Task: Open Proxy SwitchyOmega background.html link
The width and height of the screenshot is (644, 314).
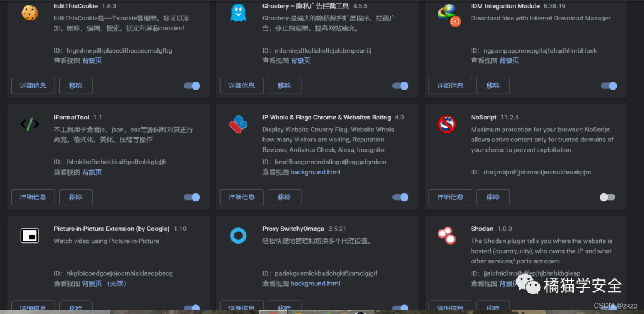Action: coord(315,284)
